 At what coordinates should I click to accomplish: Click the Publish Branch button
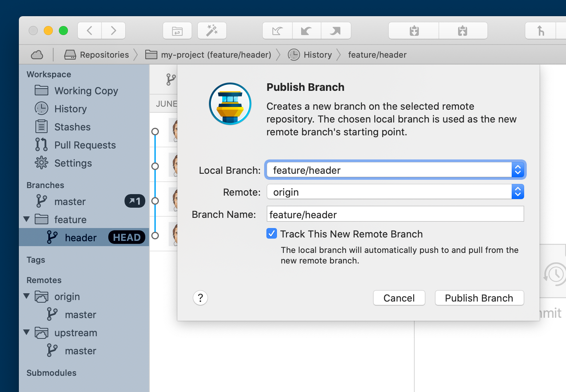(479, 298)
